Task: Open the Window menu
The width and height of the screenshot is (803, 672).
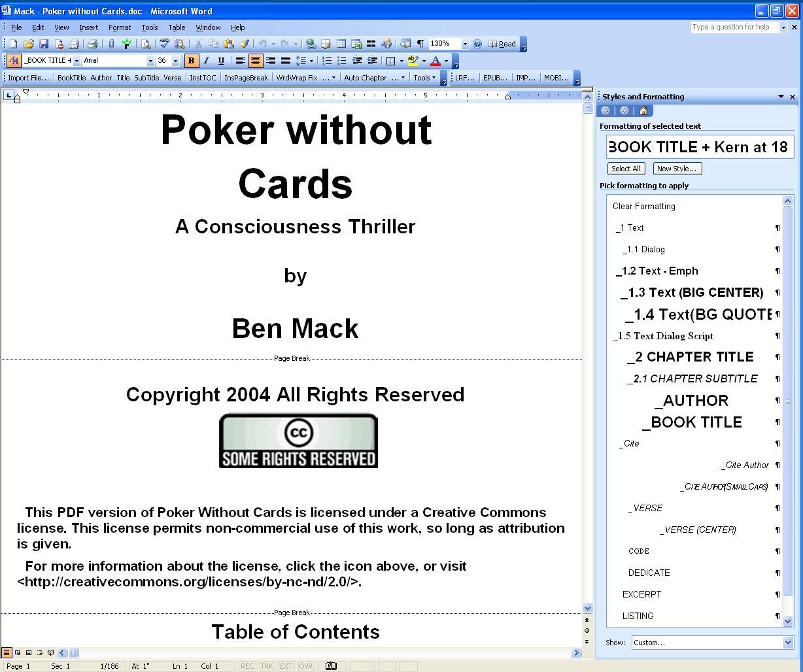Action: coord(208,27)
